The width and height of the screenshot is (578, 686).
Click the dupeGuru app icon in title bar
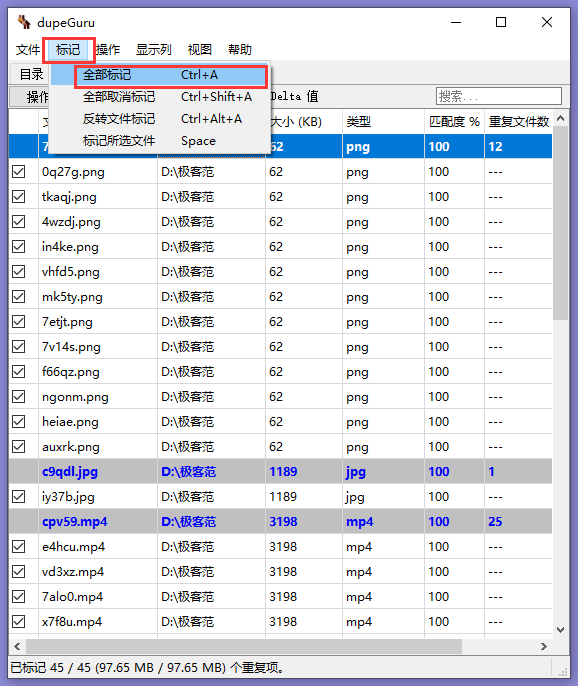(x=24, y=22)
